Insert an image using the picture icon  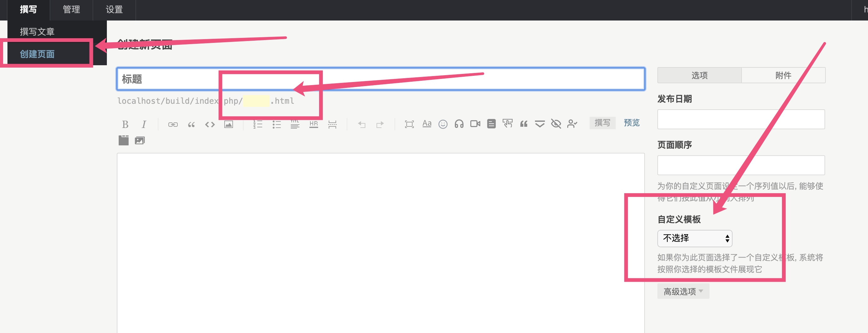(x=228, y=124)
